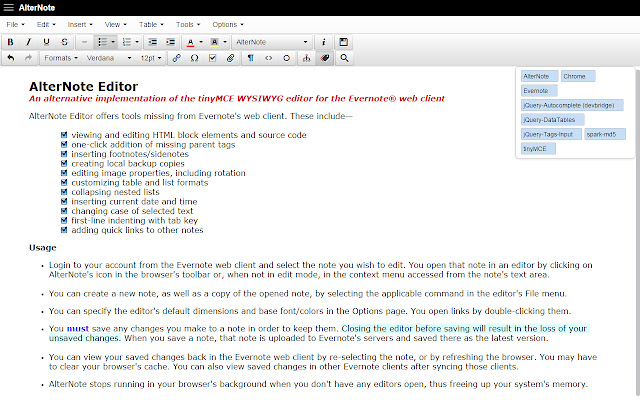Apply bullet list formatting
Screen dimensions: 640x400
click(x=102, y=42)
